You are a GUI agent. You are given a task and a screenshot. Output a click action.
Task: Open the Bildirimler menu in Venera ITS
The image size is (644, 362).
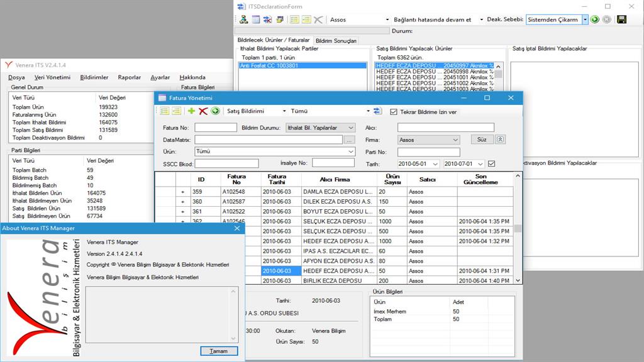pyautogui.click(x=94, y=77)
